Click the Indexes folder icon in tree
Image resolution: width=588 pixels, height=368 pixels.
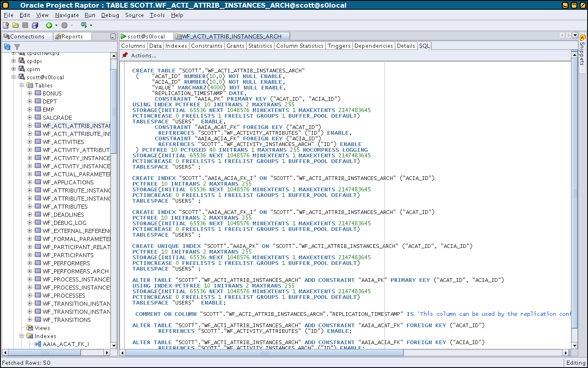click(30, 336)
